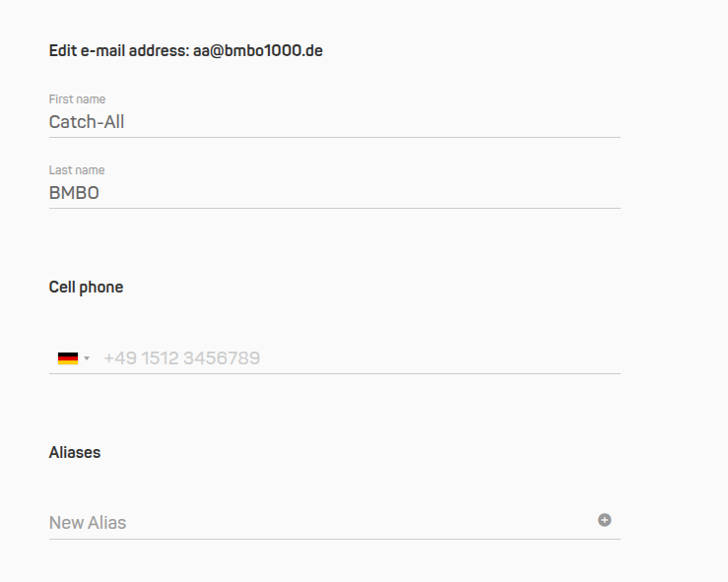728x582 pixels.
Task: Click the German flag icon
Action: (x=68, y=358)
